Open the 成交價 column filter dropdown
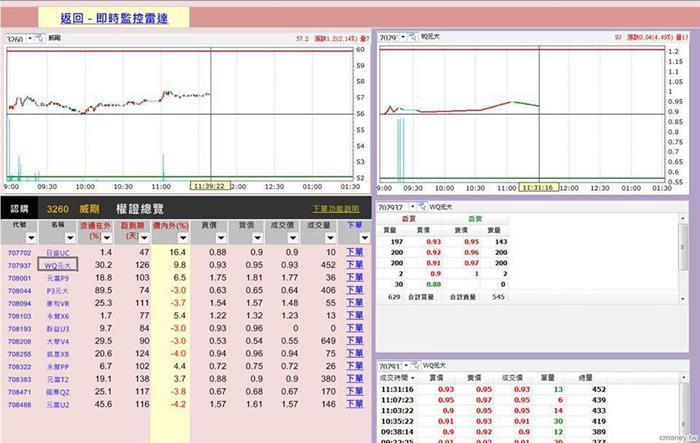This screenshot has height=443, width=700. click(293, 238)
